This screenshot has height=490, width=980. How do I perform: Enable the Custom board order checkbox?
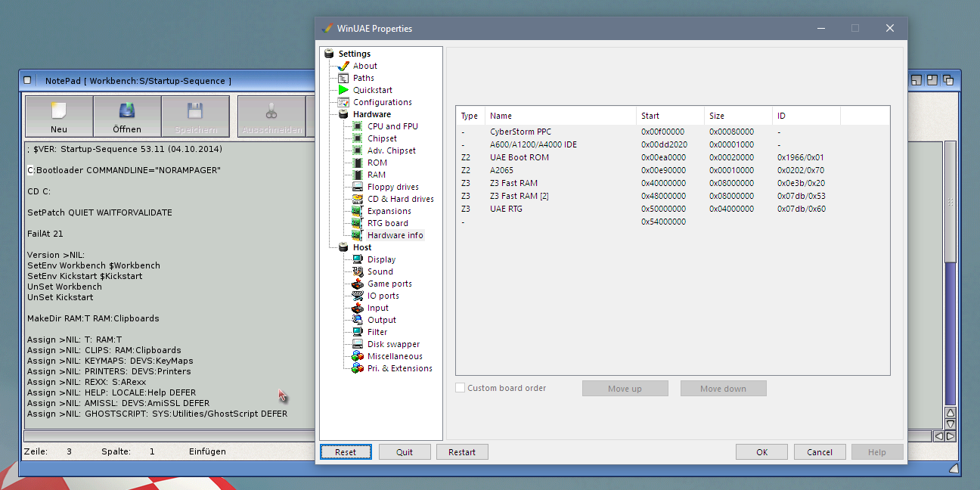461,388
